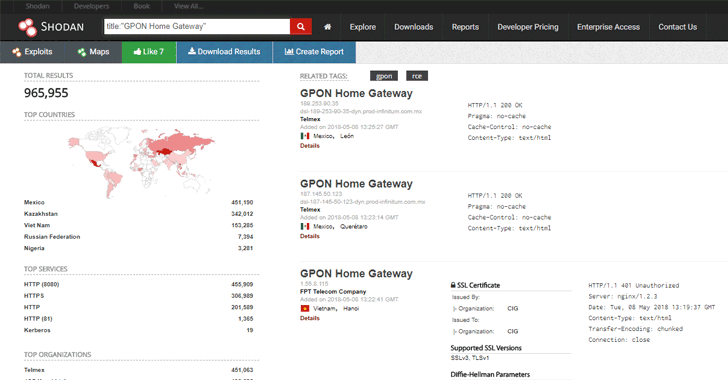This screenshot has height=380, width=728.
Task: Open Developer Pricing page
Action: coord(528,27)
